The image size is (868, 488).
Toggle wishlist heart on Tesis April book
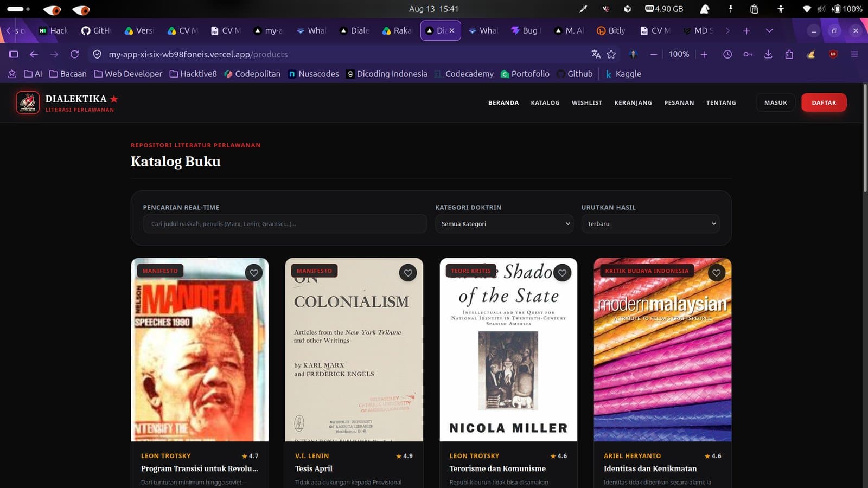tap(408, 273)
